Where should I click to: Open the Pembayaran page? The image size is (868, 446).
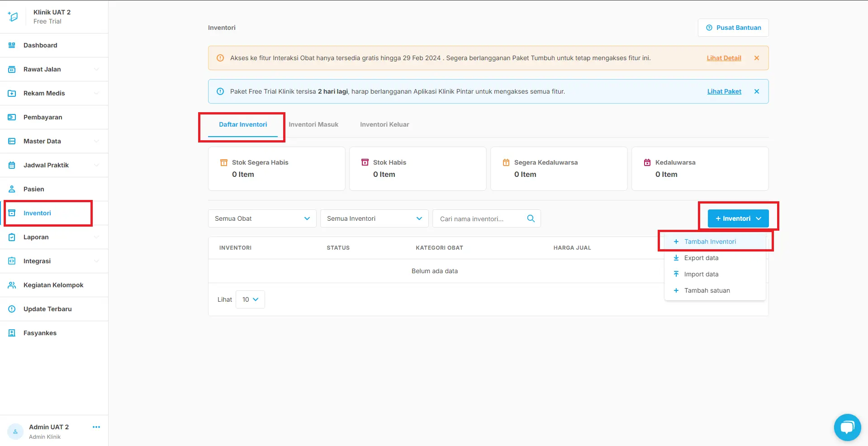pos(54,117)
